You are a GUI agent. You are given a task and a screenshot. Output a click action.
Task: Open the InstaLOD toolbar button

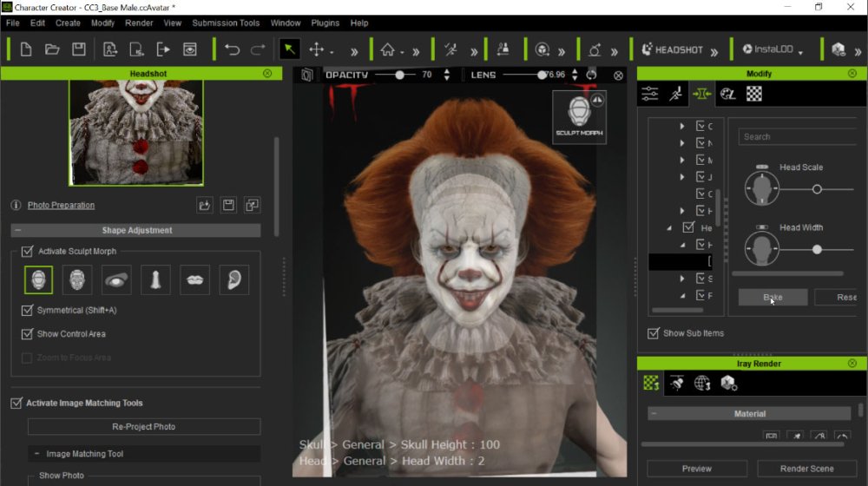(768, 49)
